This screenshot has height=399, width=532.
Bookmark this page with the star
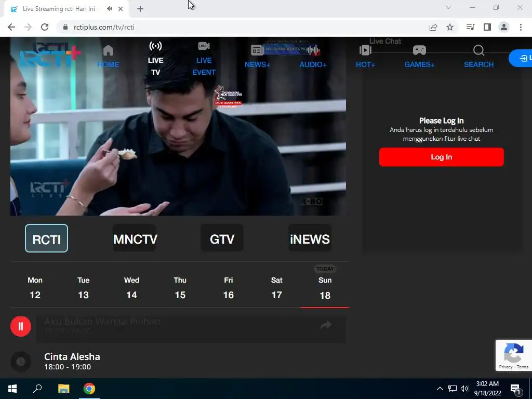coord(450,27)
